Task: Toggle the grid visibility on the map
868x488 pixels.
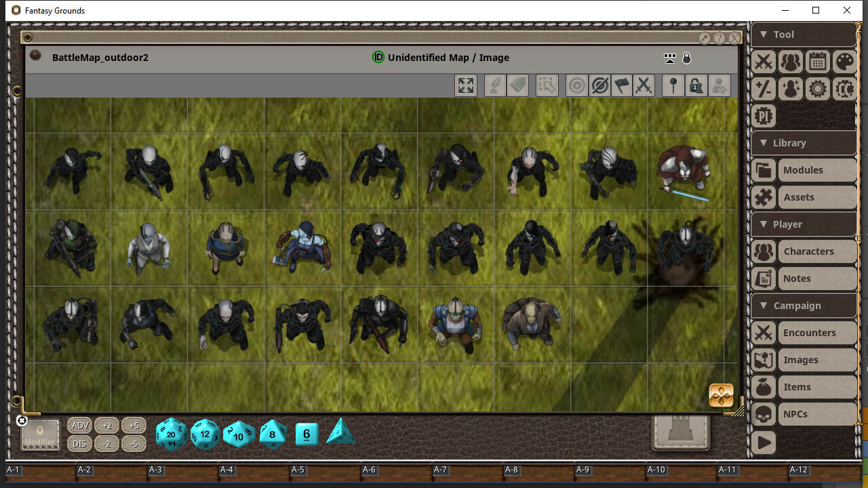Action: 669,58
